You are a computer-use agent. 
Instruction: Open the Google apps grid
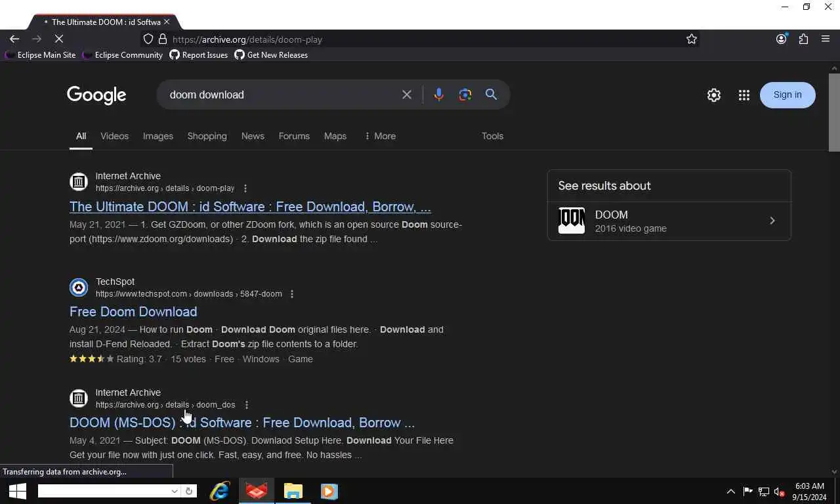[x=744, y=95]
